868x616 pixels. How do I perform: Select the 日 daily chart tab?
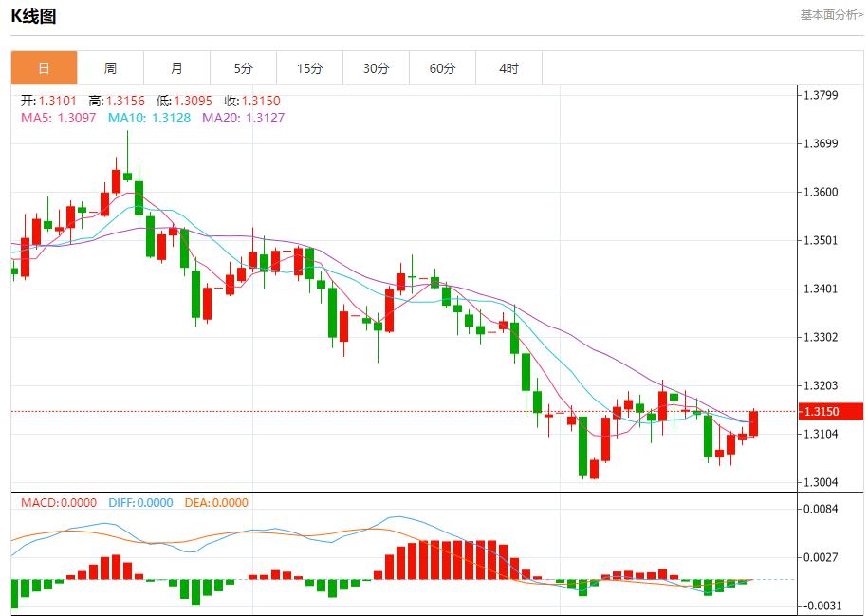(44, 68)
